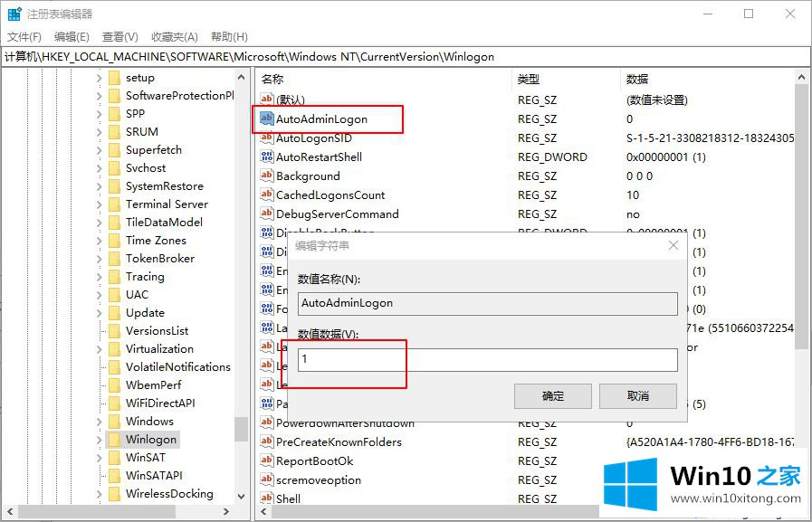The width and height of the screenshot is (812, 522).
Task: Expand the Virtualization key
Action: coord(99,349)
